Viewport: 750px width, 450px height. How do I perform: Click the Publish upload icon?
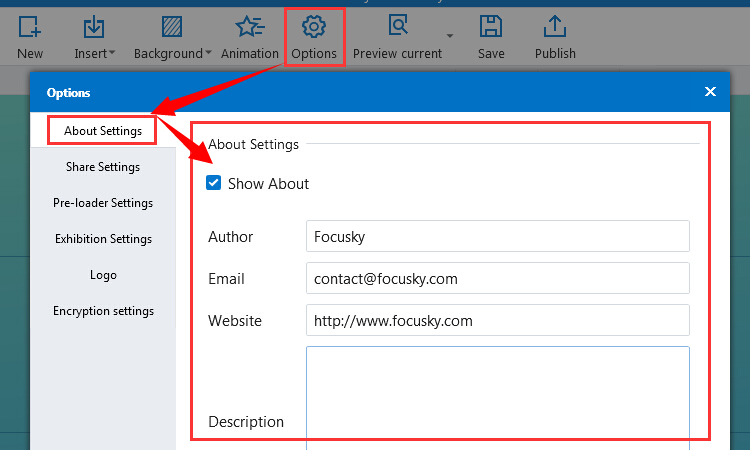coord(555,27)
